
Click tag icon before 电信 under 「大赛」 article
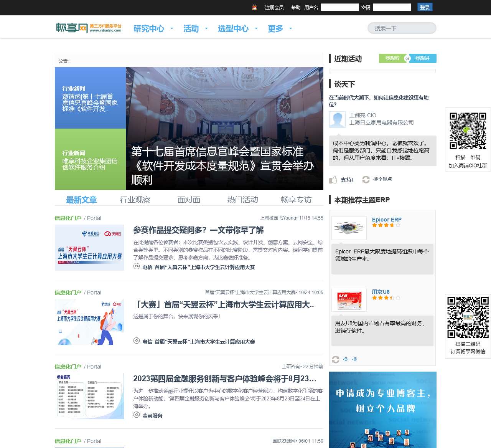click(136, 341)
